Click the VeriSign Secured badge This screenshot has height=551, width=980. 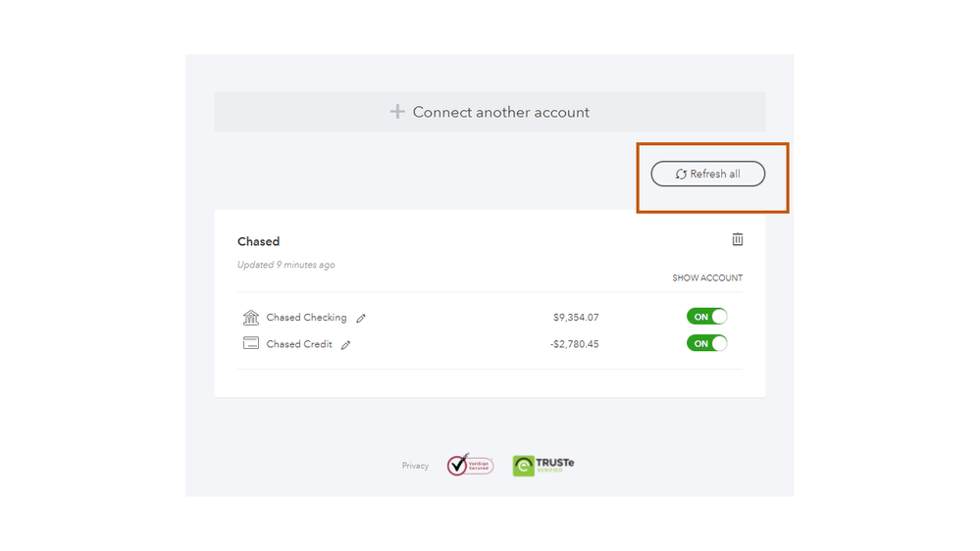470,465
